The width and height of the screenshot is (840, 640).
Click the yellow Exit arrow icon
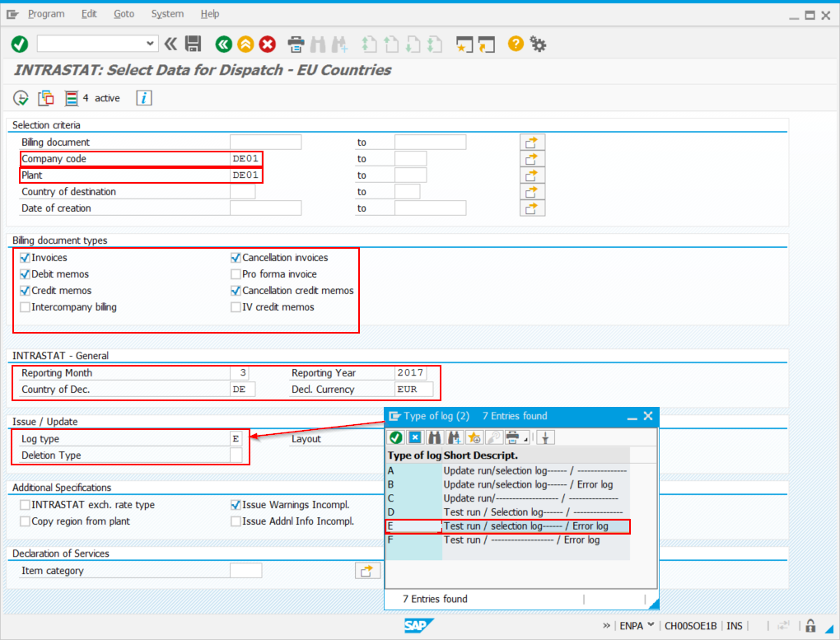click(x=246, y=44)
